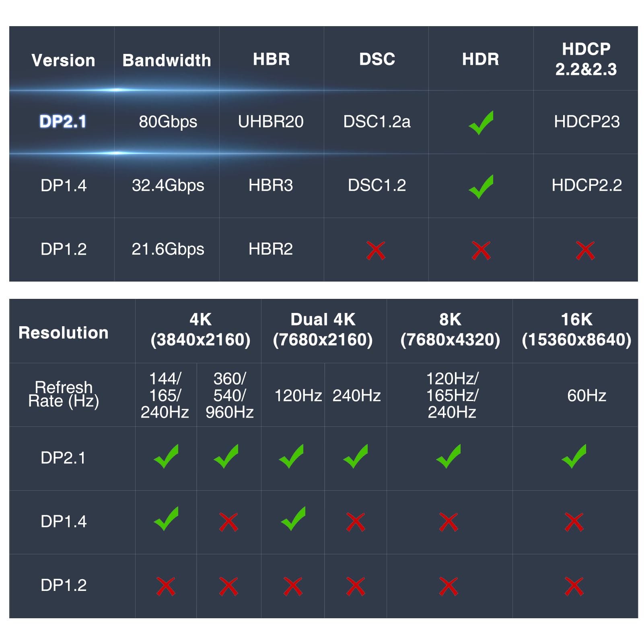Click the Refresh Rate (Hz) row label
644x644 pixels.
click(64, 394)
